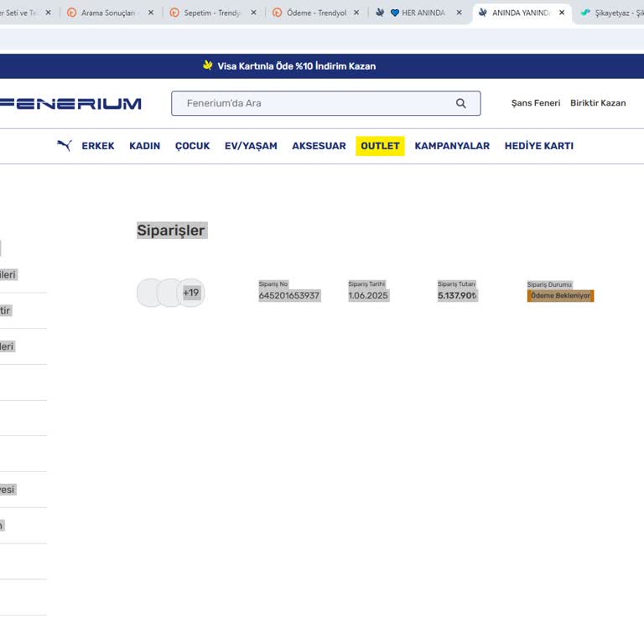Click the Sipariş No label
The width and height of the screenshot is (644, 644).
click(x=273, y=283)
